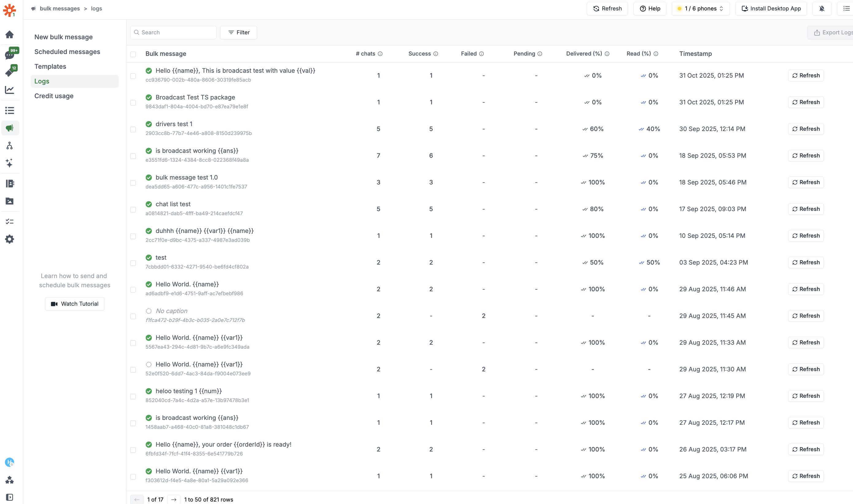This screenshot has height=504, width=853.
Task: Click the muted notifications bell icon
Action: (x=821, y=9)
